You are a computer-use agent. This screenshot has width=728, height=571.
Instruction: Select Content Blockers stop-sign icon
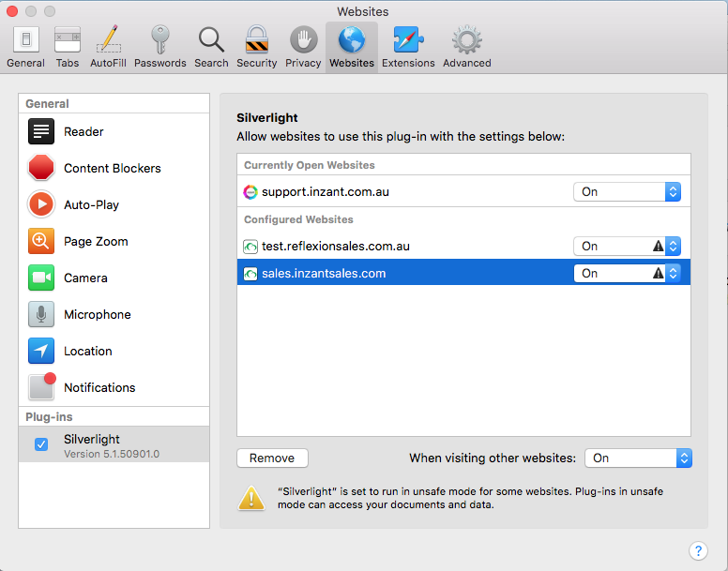click(x=41, y=168)
